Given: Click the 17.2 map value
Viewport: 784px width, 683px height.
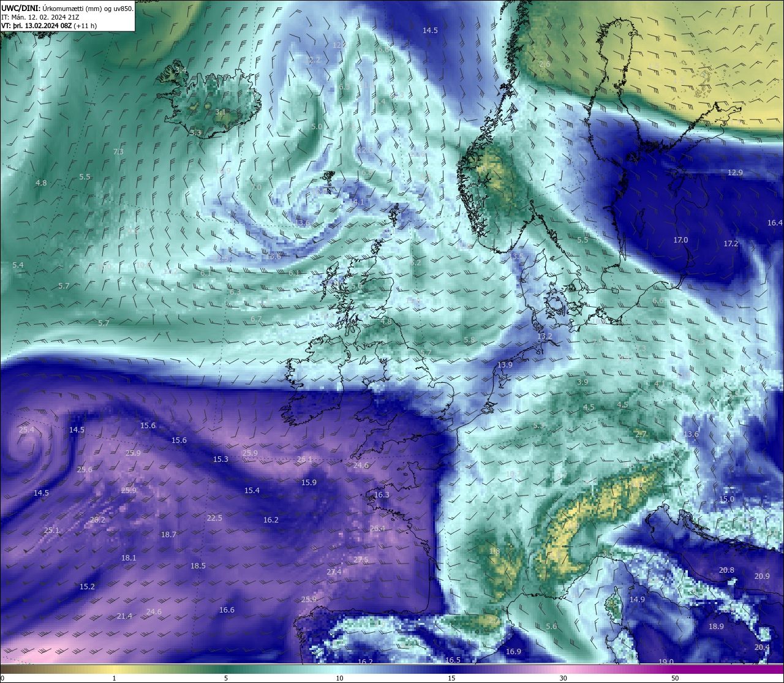Looking at the screenshot, I should (x=731, y=243).
